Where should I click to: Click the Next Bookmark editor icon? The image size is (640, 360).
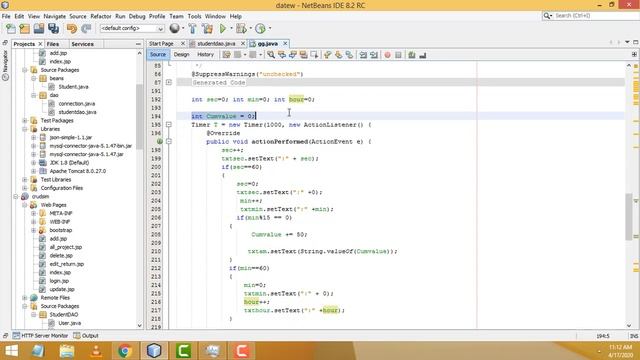338,55
